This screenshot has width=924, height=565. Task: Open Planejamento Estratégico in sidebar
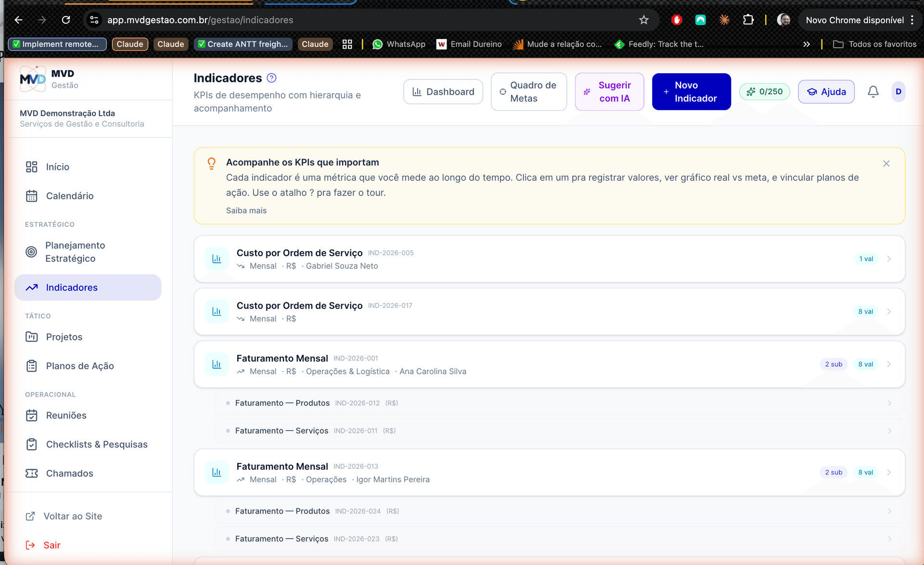click(88, 252)
